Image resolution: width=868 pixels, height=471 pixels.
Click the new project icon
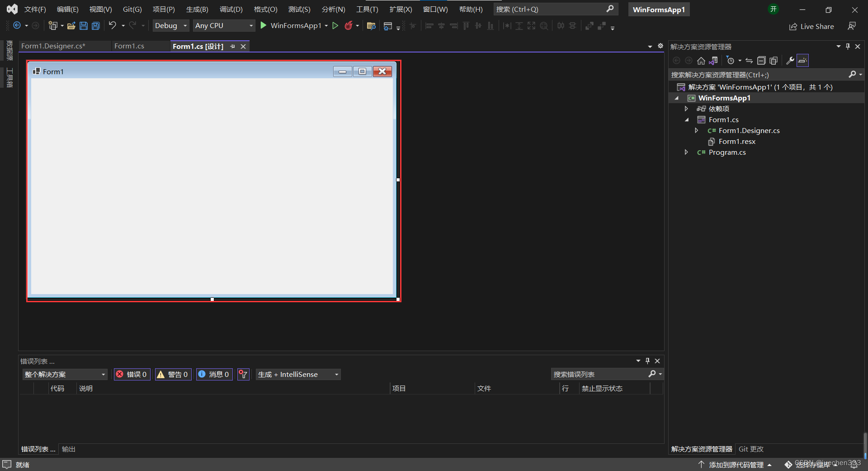pyautogui.click(x=53, y=26)
